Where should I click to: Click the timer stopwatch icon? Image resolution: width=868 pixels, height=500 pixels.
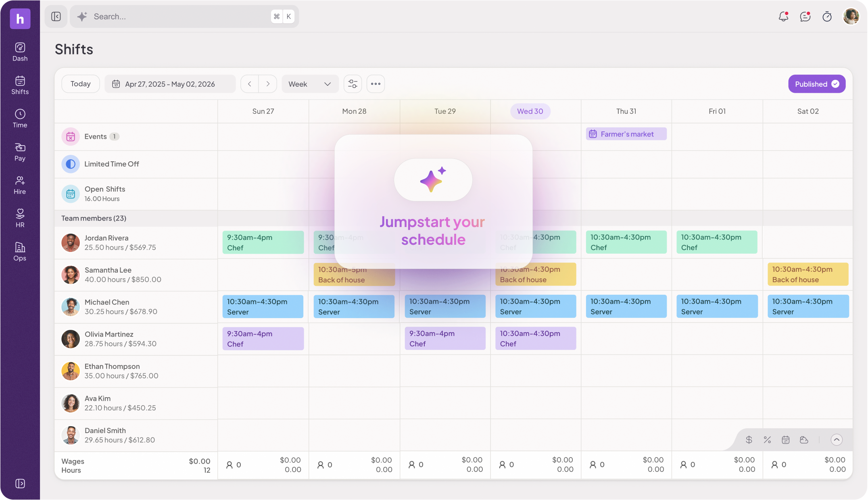click(827, 17)
